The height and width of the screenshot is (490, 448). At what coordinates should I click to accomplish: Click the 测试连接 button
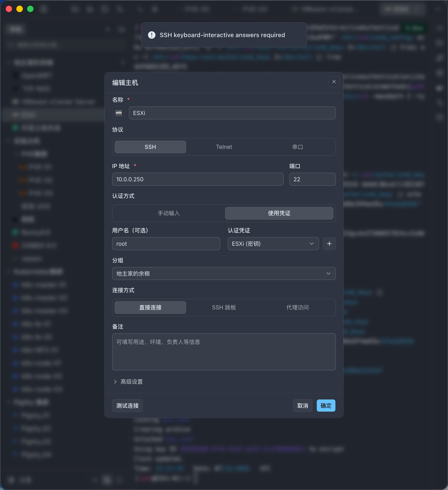click(128, 406)
